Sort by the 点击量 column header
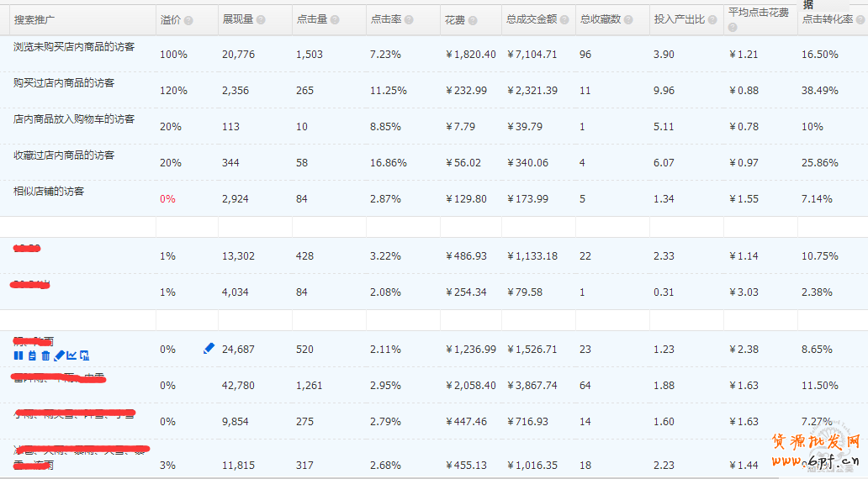 pyautogui.click(x=311, y=19)
